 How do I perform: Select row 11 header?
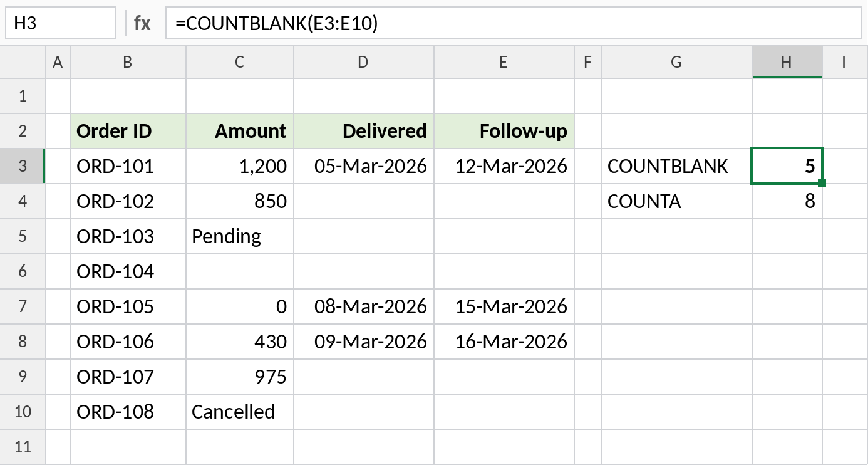tap(23, 447)
